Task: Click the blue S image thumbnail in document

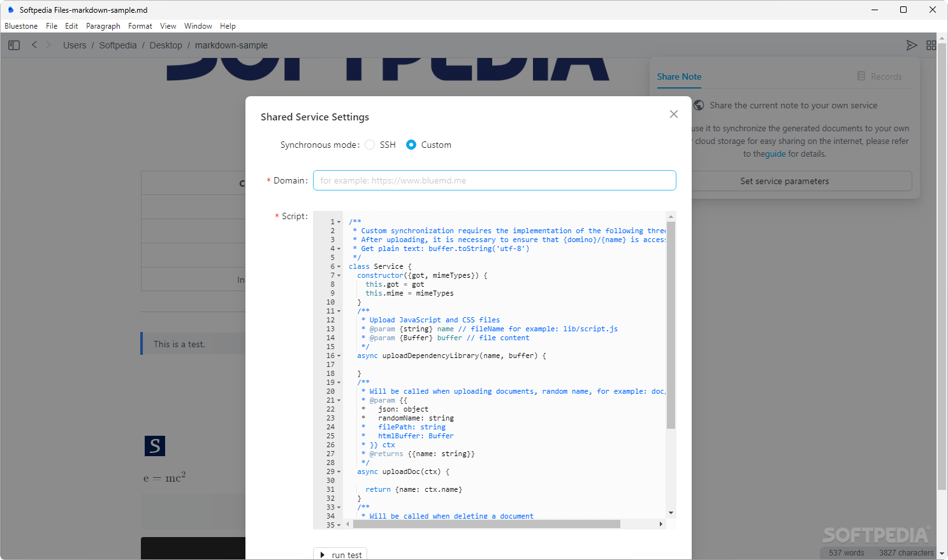Action: coord(155,446)
